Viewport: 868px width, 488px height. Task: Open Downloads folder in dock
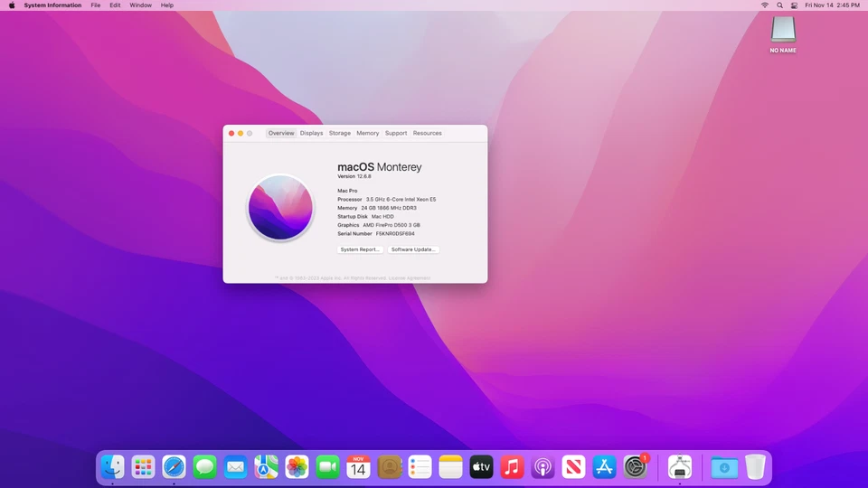[x=724, y=467]
